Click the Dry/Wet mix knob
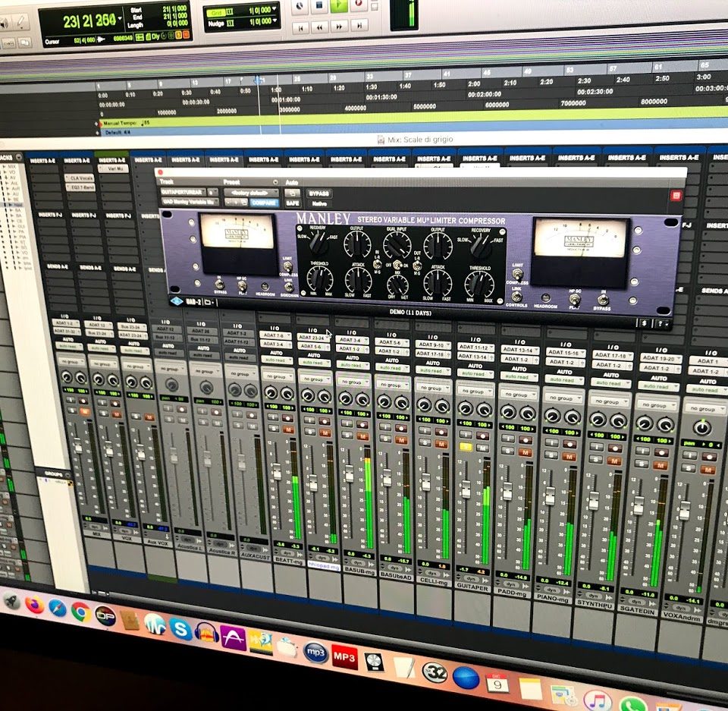This screenshot has width=728, height=711. tap(398, 285)
